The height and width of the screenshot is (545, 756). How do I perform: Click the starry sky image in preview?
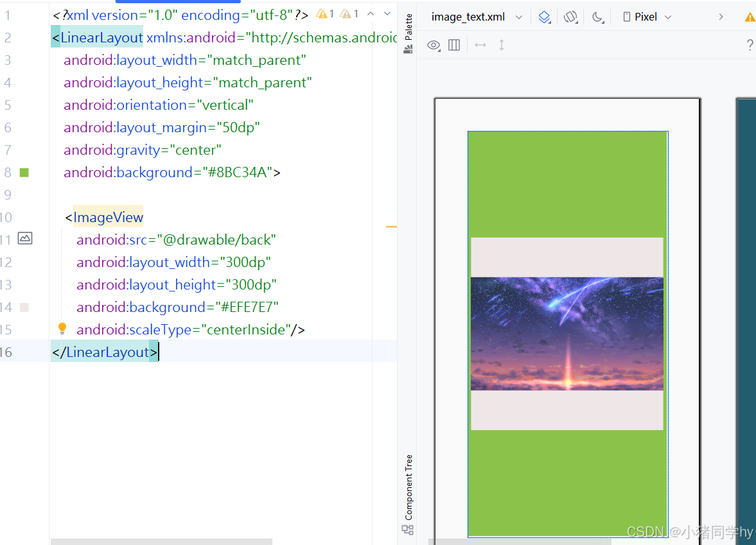click(x=567, y=333)
